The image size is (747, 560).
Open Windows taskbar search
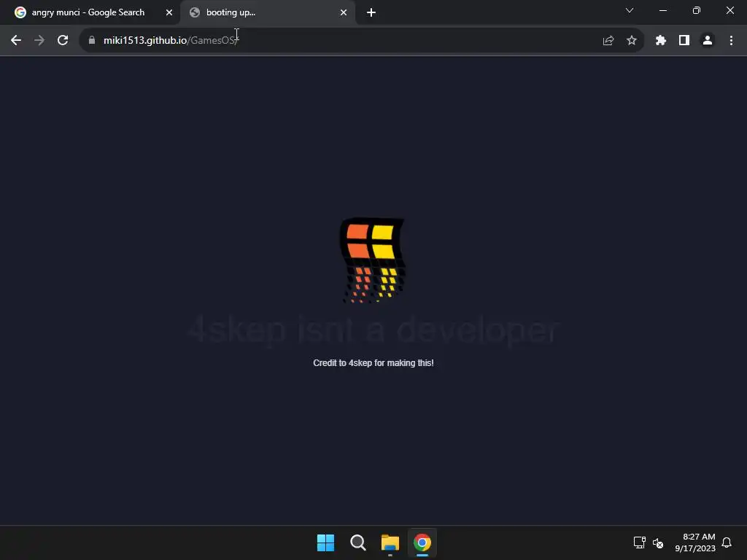[x=357, y=542]
